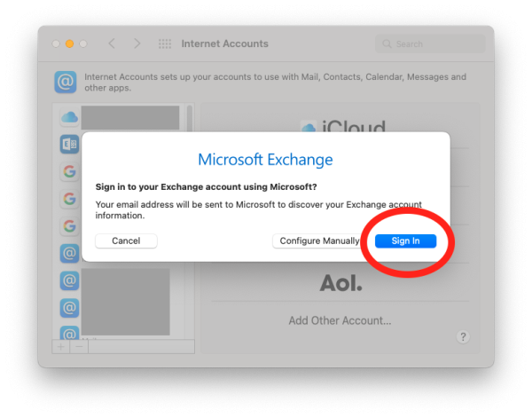Choose the Aol. account provider
The width and height of the screenshot is (532, 418).
coord(340,283)
